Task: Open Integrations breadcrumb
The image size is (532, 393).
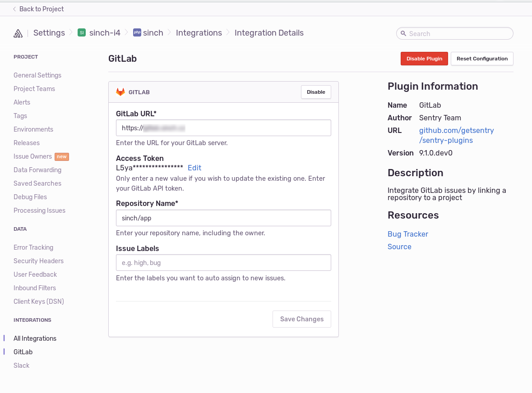Action: (x=199, y=33)
